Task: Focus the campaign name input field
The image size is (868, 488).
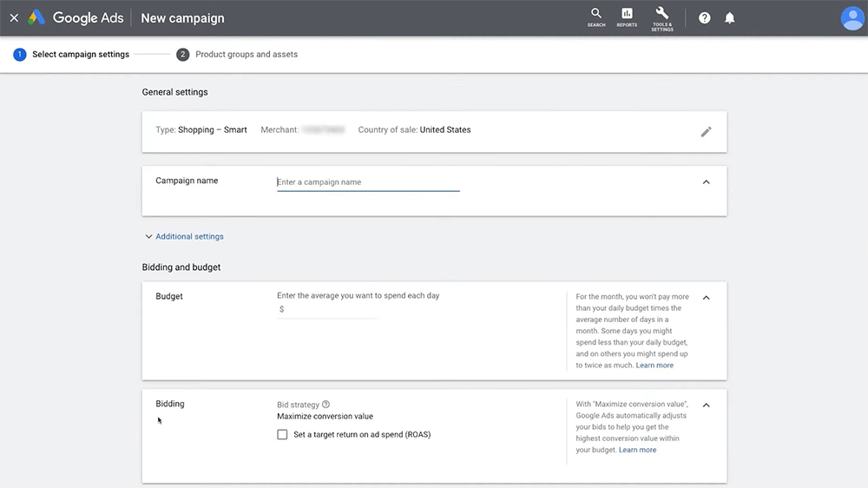Action: 368,182
